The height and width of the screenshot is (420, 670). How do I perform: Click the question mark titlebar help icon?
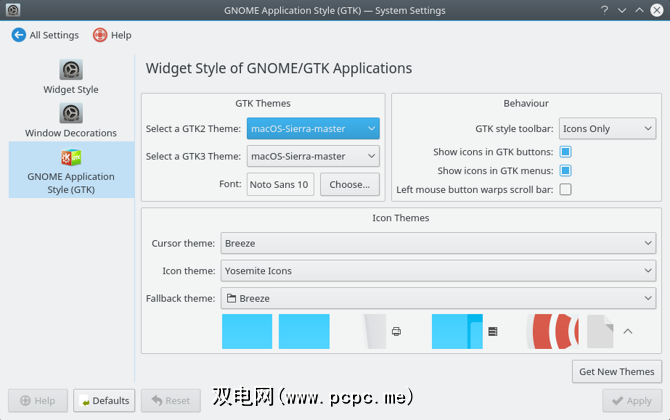(x=604, y=10)
